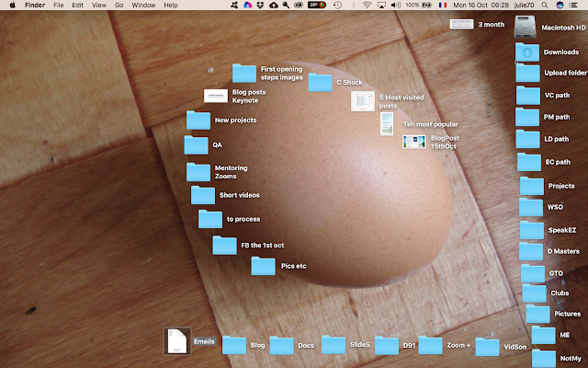Select the WSO folder
The width and height of the screenshot is (588, 368).
(531, 207)
